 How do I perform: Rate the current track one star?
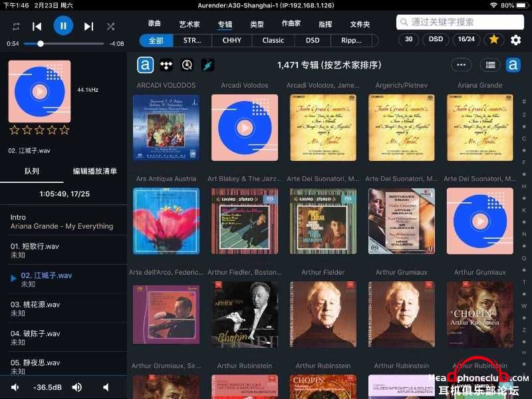(15, 130)
